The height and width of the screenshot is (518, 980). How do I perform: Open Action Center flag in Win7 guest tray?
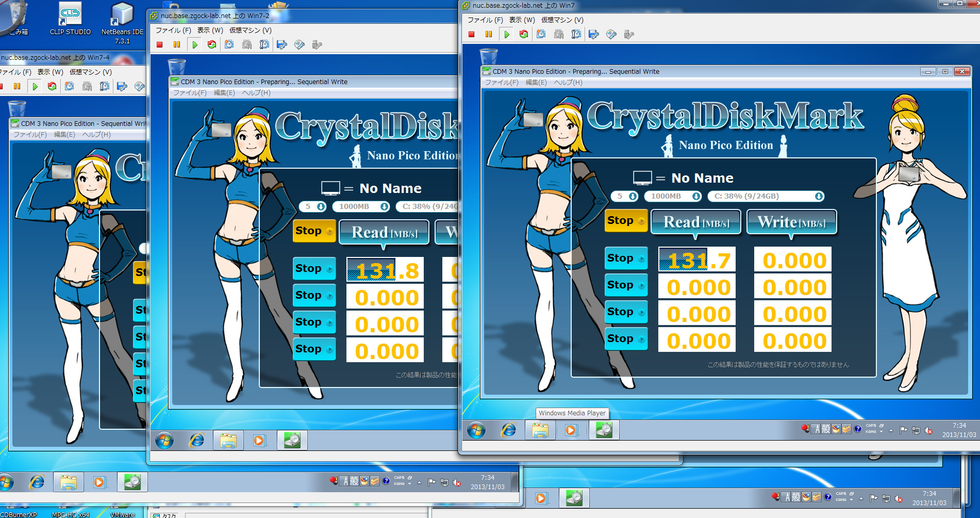pyautogui.click(x=903, y=430)
